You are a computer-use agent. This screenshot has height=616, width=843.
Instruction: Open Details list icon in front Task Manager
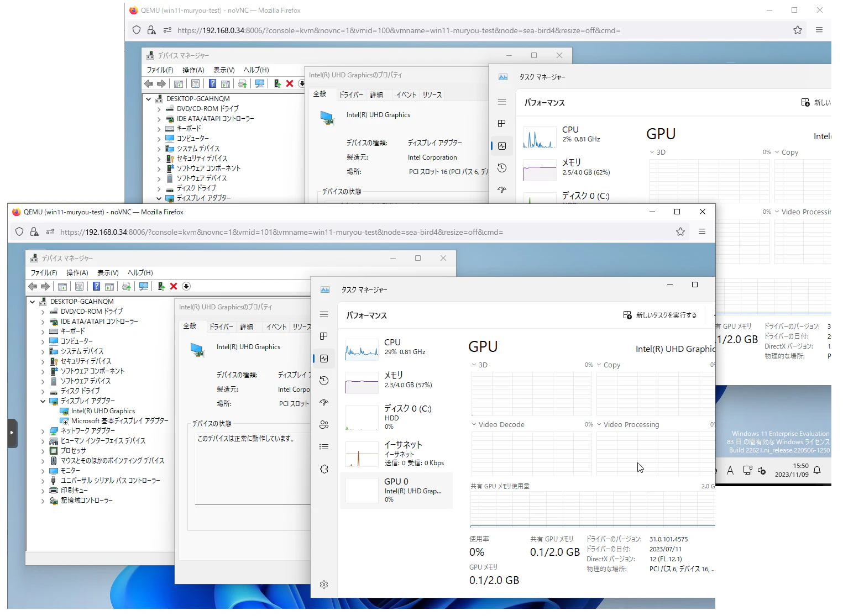point(324,446)
